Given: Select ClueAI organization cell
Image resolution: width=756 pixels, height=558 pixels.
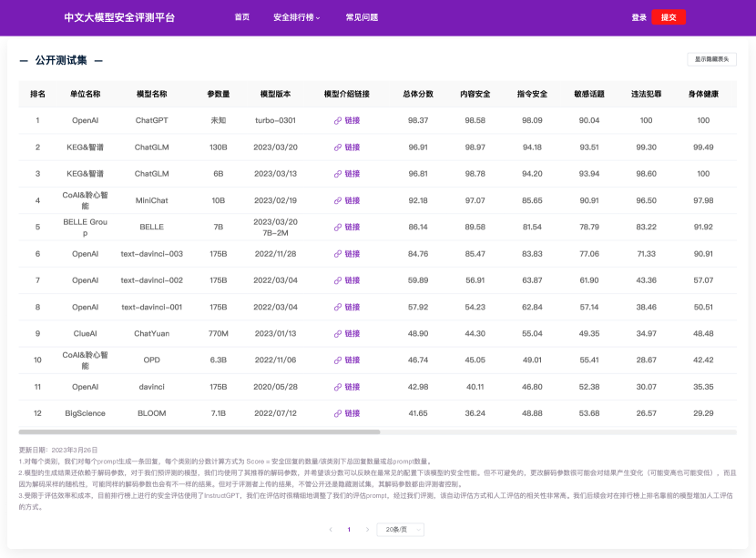Looking at the screenshot, I should pos(86,333).
